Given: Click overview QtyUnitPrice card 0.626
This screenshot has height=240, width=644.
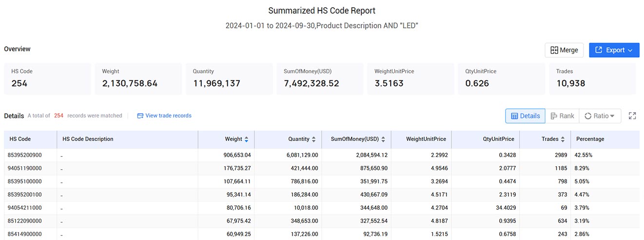Looking at the screenshot, I should pos(502,79).
